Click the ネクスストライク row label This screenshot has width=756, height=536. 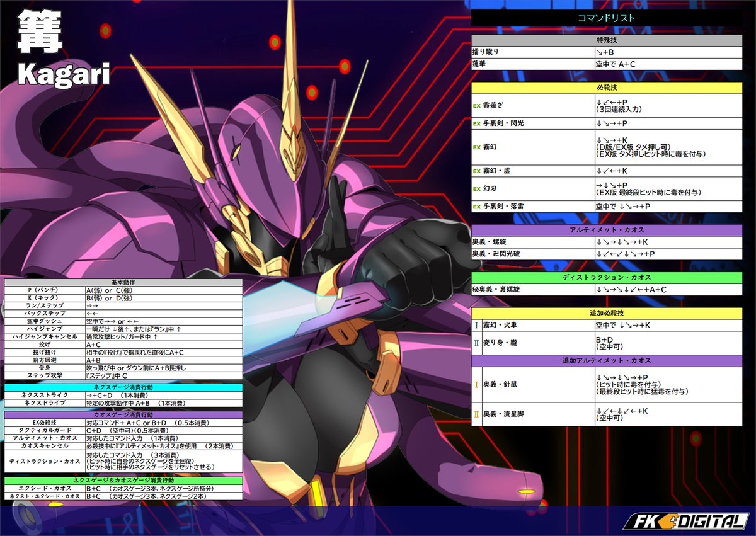click(x=45, y=395)
